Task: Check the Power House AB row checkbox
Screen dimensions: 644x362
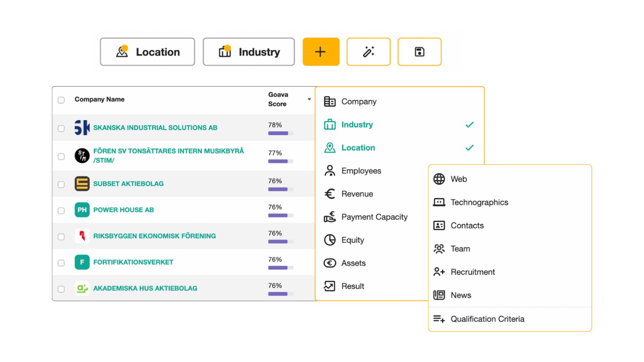Action: 61,210
